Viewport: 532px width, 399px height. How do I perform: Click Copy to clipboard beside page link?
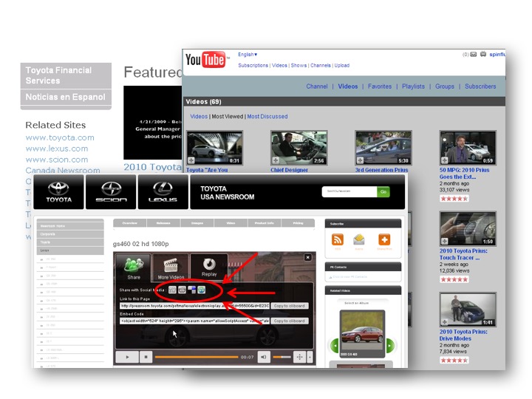tap(289, 305)
